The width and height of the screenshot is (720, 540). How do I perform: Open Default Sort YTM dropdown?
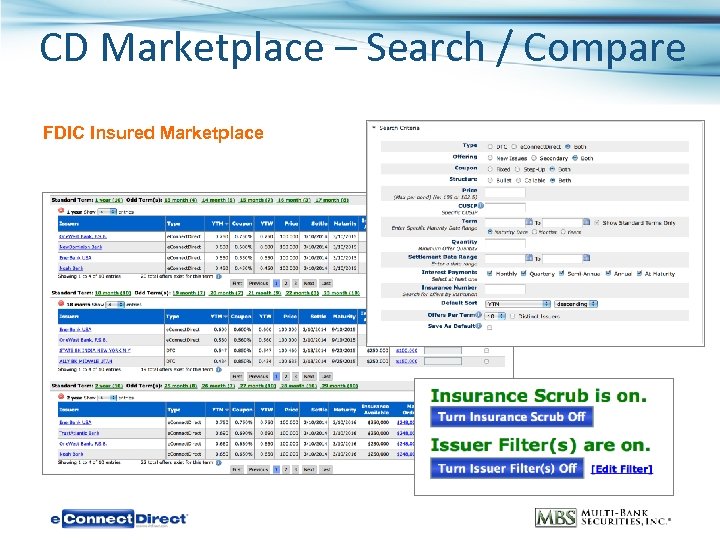(x=518, y=304)
